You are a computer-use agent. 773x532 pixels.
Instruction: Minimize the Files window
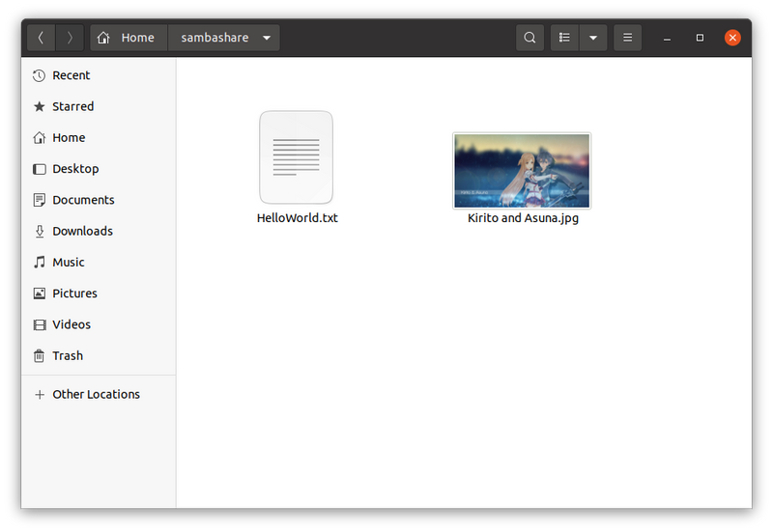coord(667,38)
